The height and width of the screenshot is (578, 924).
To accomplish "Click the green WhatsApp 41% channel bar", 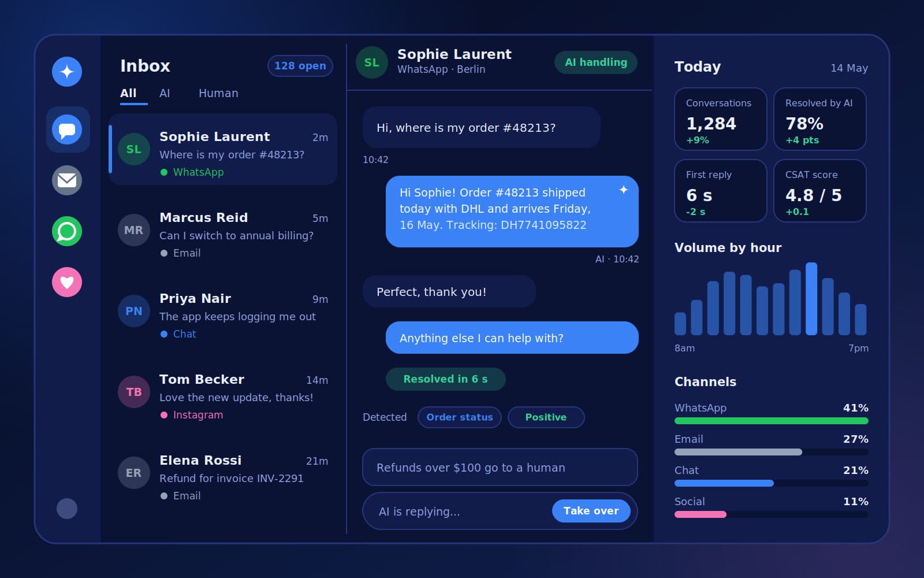I will pos(772,421).
